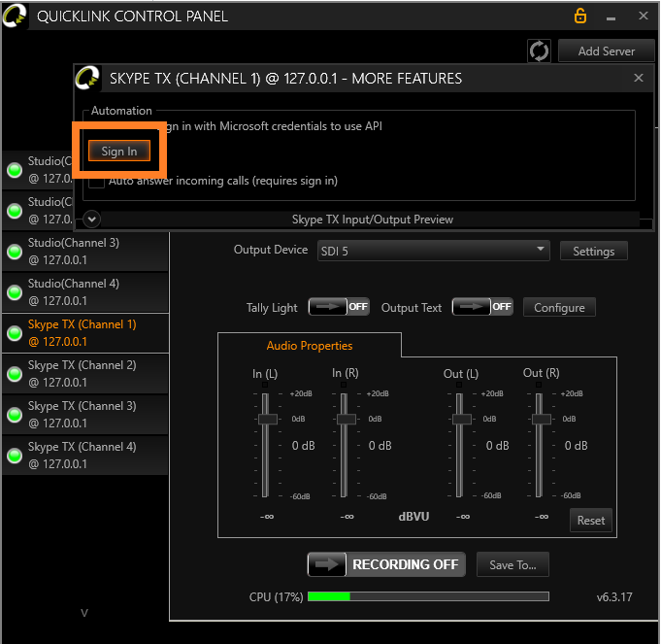Click the Out (L) volume slider handle

click(462, 419)
